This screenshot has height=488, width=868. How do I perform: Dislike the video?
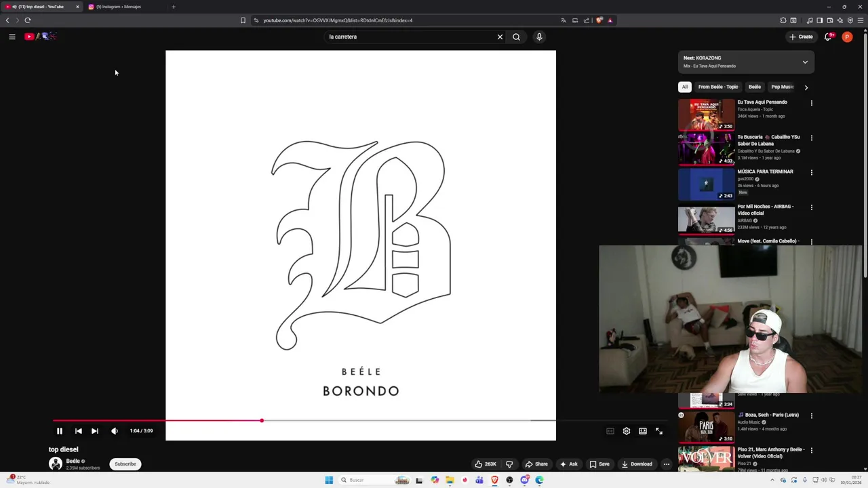(x=509, y=464)
